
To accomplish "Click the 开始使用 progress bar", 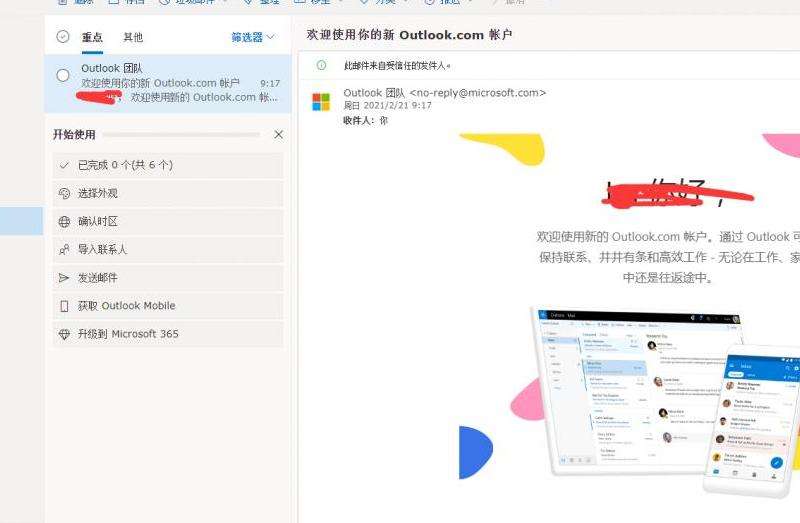I will point(182,134).
